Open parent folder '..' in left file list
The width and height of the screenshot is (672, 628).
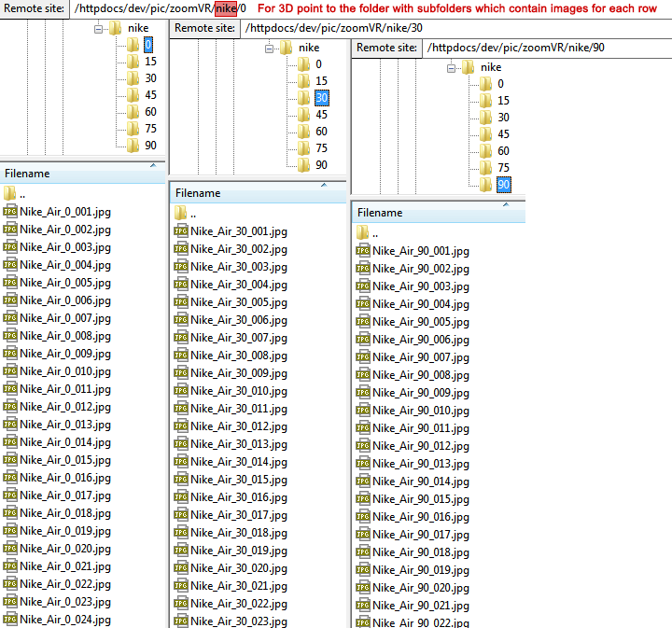click(15, 194)
